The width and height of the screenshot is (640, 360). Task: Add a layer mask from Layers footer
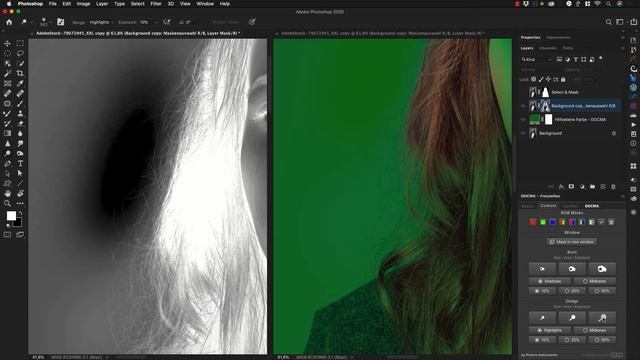point(571,187)
